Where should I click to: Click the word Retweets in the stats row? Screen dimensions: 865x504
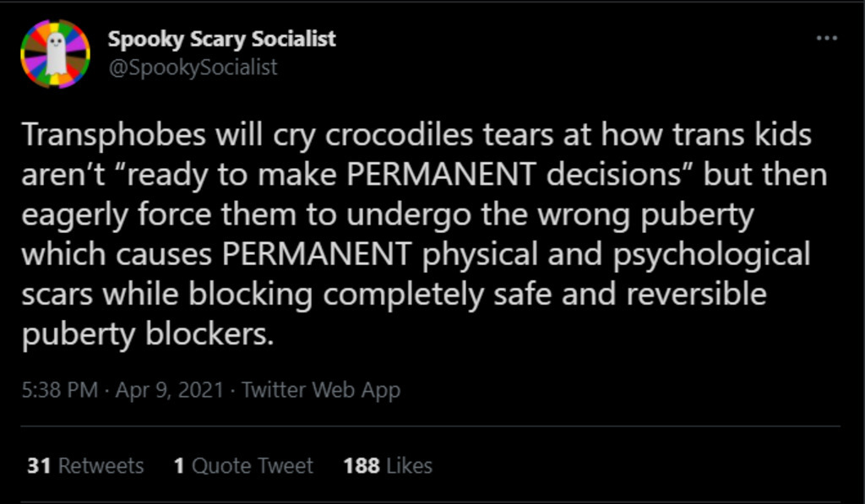[101, 465]
